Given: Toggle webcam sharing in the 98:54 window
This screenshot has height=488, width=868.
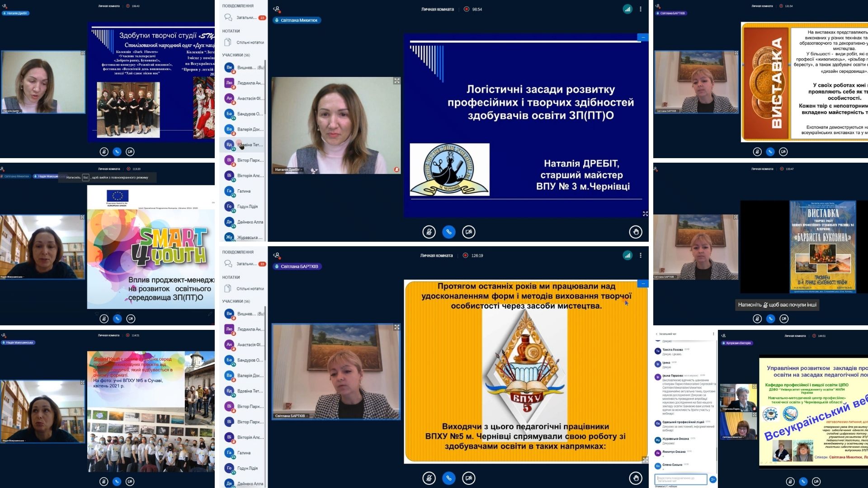Looking at the screenshot, I should pos(469,232).
